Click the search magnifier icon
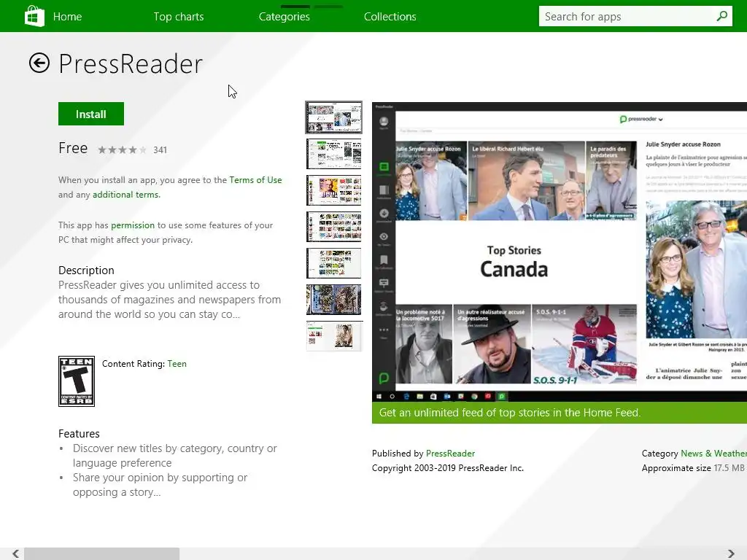 721,16
